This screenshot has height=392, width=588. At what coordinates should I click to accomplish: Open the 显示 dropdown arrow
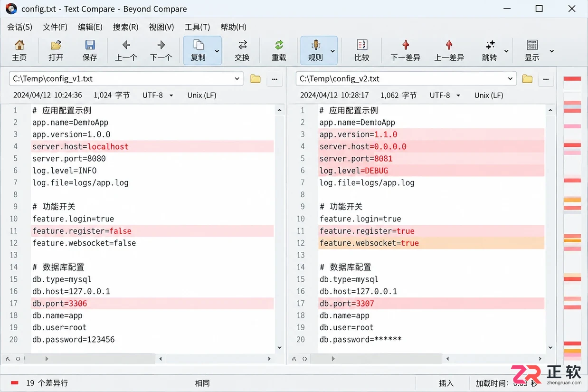pos(551,51)
